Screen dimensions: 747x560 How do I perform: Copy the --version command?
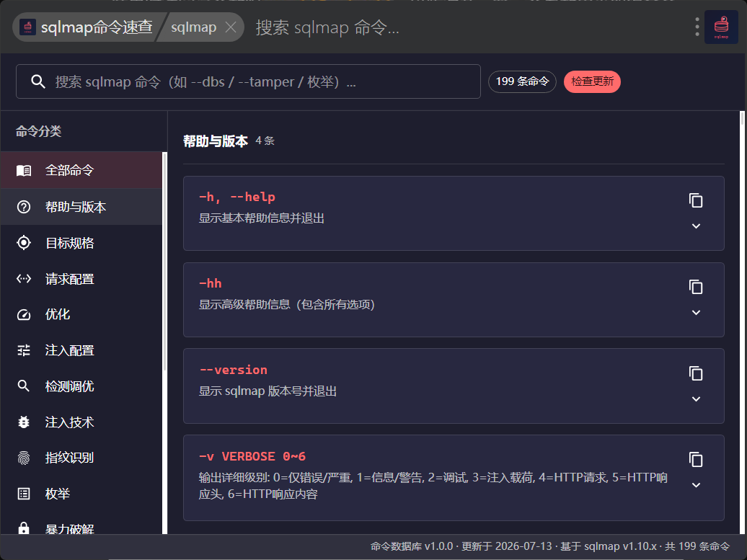[x=696, y=373]
